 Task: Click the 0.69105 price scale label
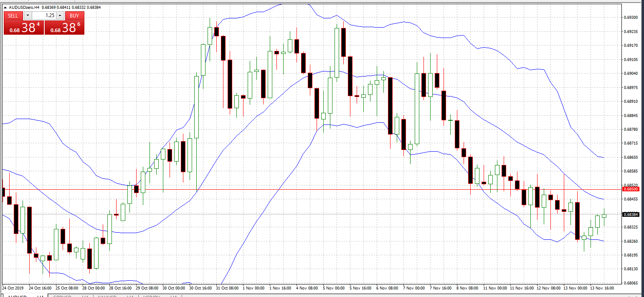tap(631, 59)
